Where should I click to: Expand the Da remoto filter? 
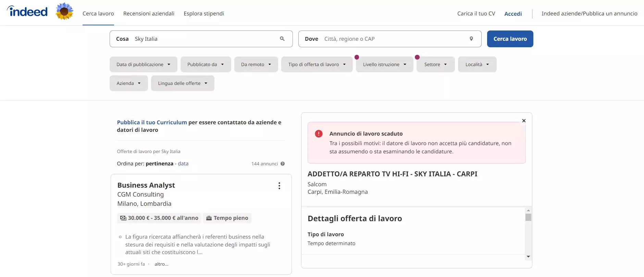pyautogui.click(x=256, y=64)
